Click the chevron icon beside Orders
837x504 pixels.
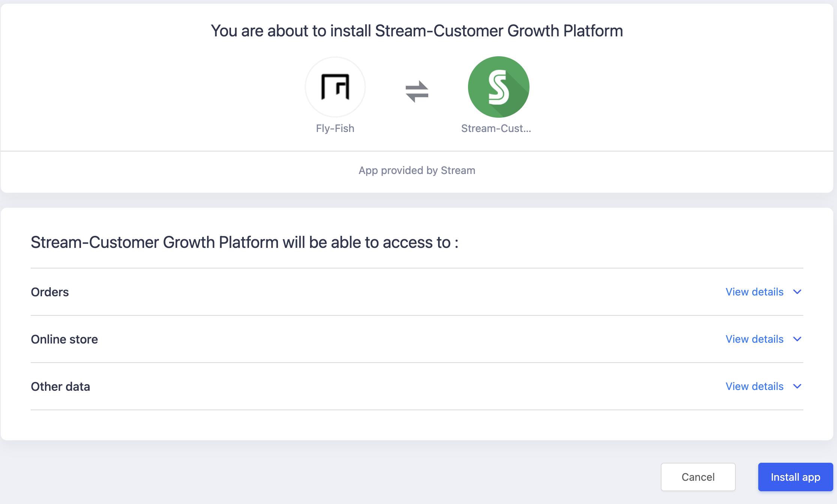click(x=797, y=292)
